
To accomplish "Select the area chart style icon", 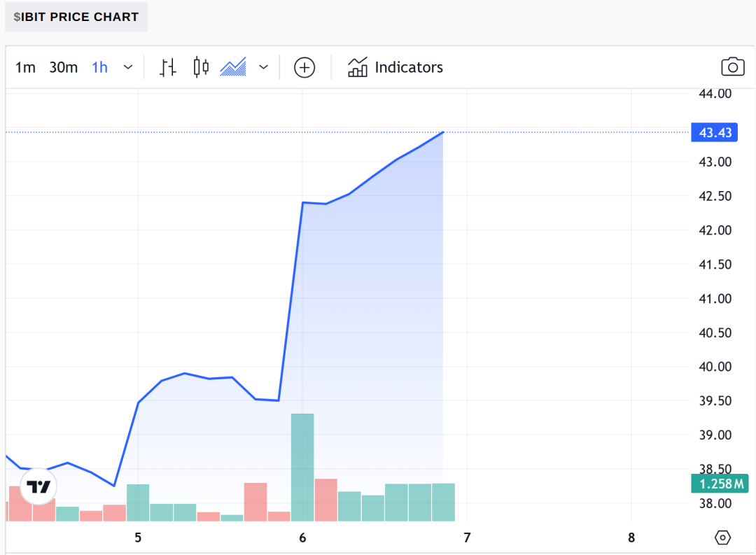I will [x=233, y=67].
